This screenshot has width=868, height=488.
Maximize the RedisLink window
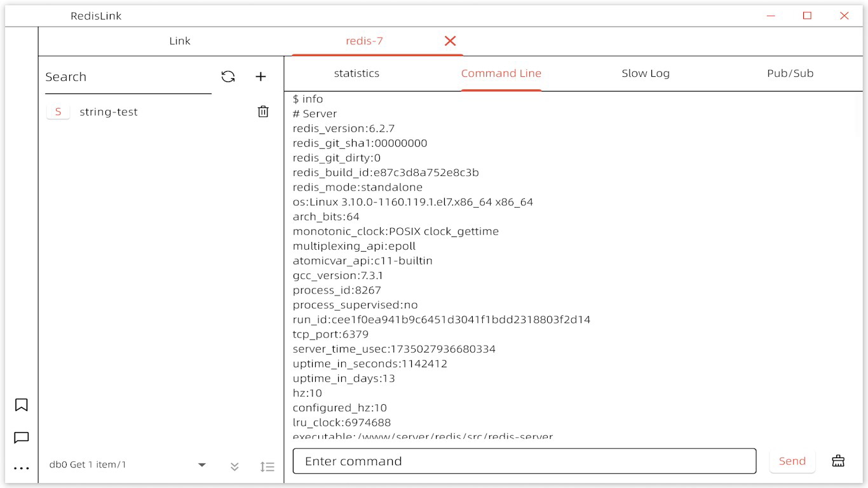click(808, 16)
